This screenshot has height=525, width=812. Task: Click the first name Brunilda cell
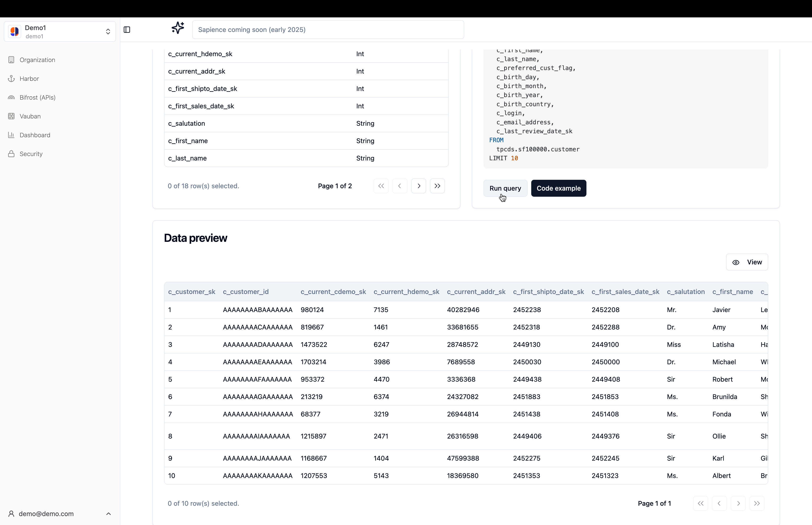coord(724,396)
